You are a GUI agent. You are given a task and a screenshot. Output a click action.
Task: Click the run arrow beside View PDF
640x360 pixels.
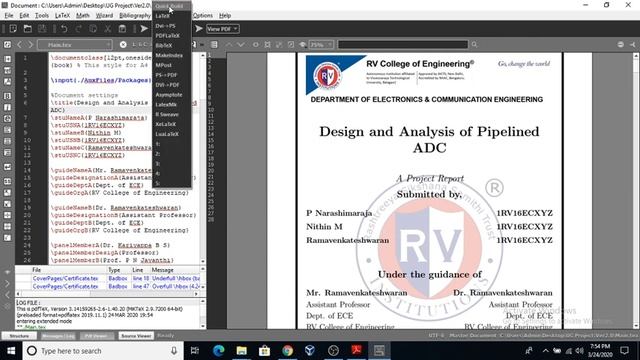click(199, 29)
